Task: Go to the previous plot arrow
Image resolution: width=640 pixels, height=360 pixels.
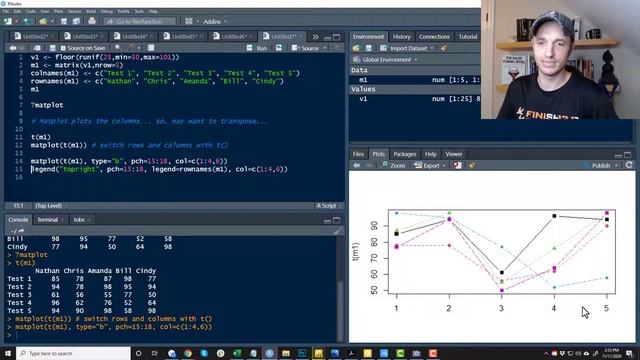Action: pos(356,165)
